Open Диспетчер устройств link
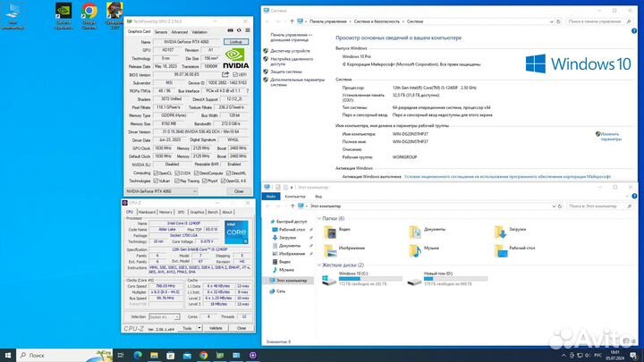 pyautogui.click(x=291, y=51)
